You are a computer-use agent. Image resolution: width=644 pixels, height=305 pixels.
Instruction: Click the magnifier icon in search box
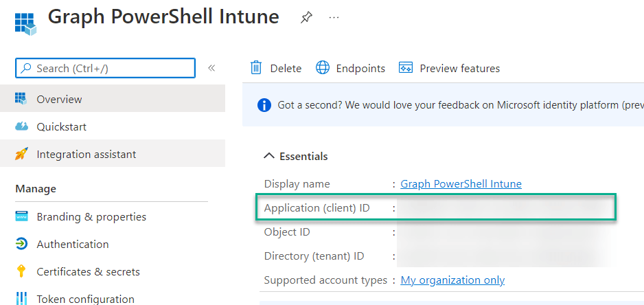pos(26,68)
